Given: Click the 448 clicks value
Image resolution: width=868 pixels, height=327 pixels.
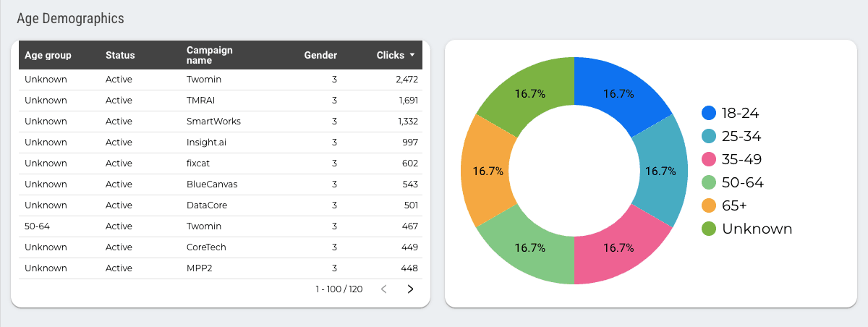Looking at the screenshot, I should click(x=410, y=268).
